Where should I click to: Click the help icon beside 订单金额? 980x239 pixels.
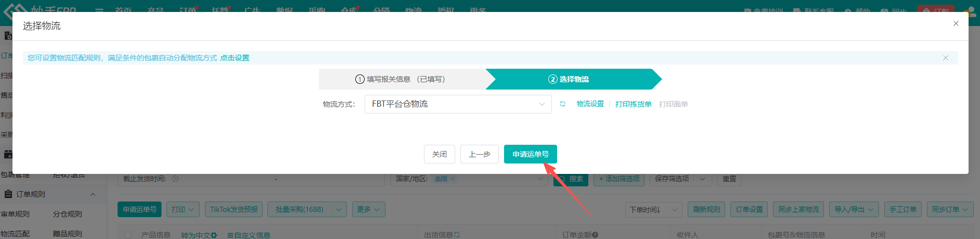tap(595, 235)
